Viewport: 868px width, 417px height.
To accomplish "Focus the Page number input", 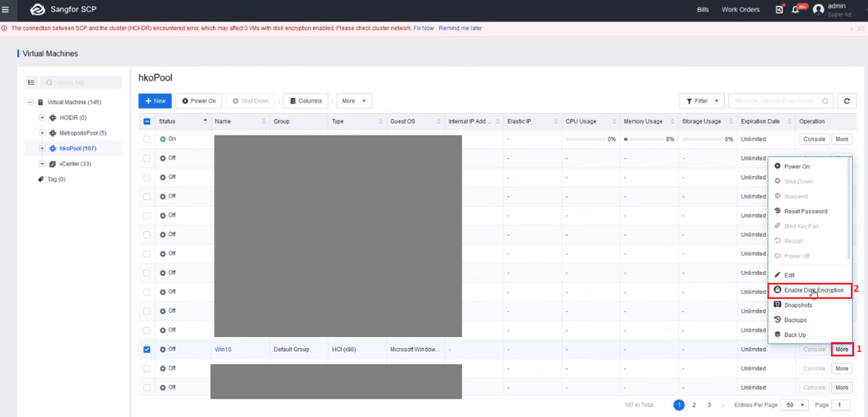I will point(840,405).
